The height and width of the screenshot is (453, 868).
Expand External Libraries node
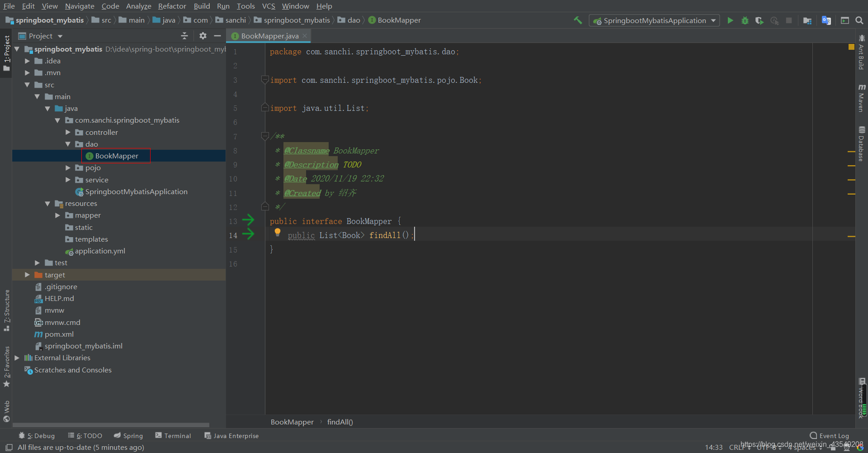click(17, 358)
